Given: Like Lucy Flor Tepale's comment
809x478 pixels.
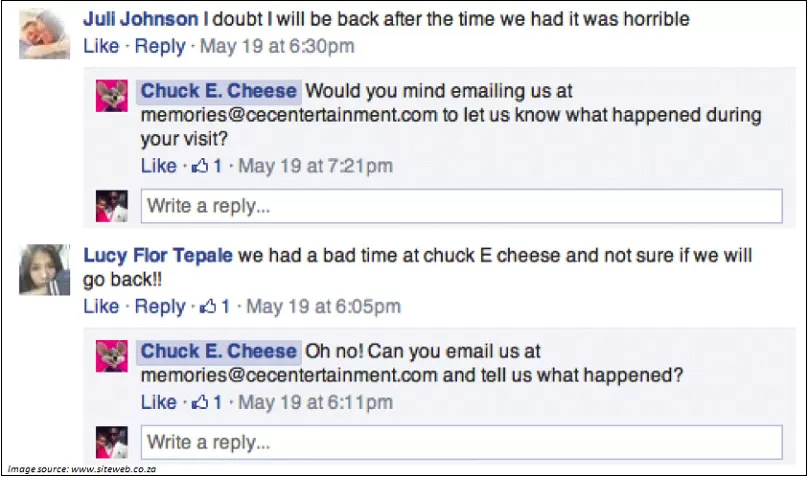Looking at the screenshot, I should pos(100,306).
